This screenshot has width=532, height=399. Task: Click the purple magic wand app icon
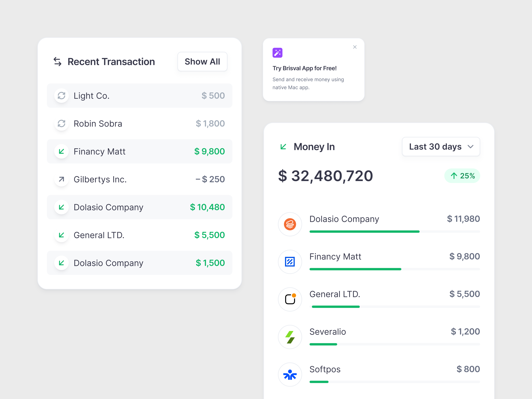pos(277,53)
